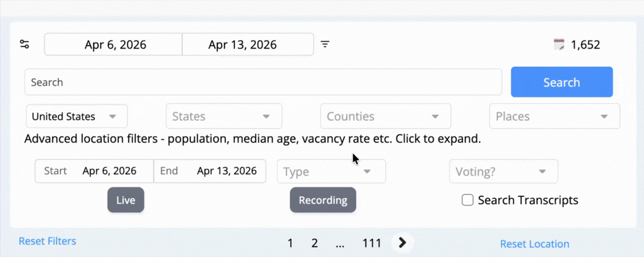Click the Reset Filters link
Viewport: 644px width, 257px height.
click(47, 241)
